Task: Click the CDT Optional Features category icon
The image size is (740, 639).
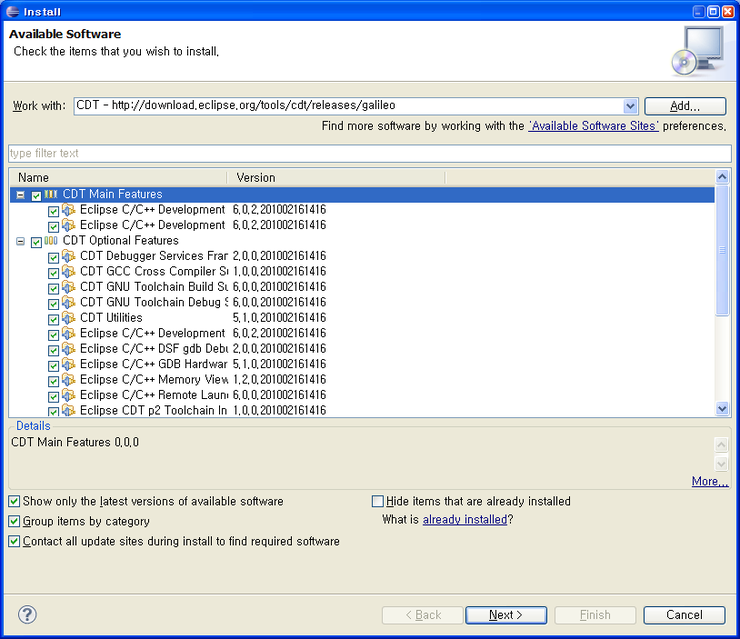Action: 51,241
